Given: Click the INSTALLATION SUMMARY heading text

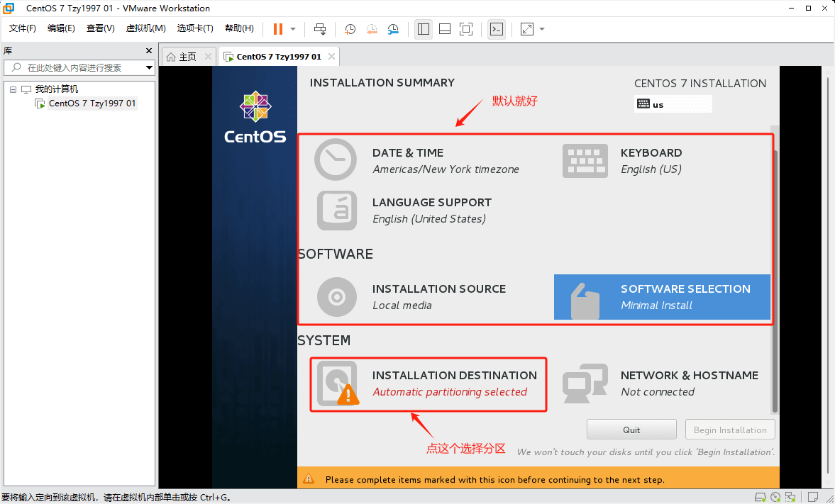Looking at the screenshot, I should click(x=382, y=82).
